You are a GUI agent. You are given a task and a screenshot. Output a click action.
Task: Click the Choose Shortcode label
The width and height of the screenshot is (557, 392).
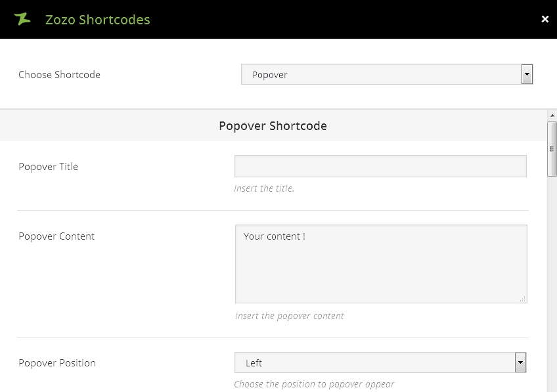click(x=60, y=75)
